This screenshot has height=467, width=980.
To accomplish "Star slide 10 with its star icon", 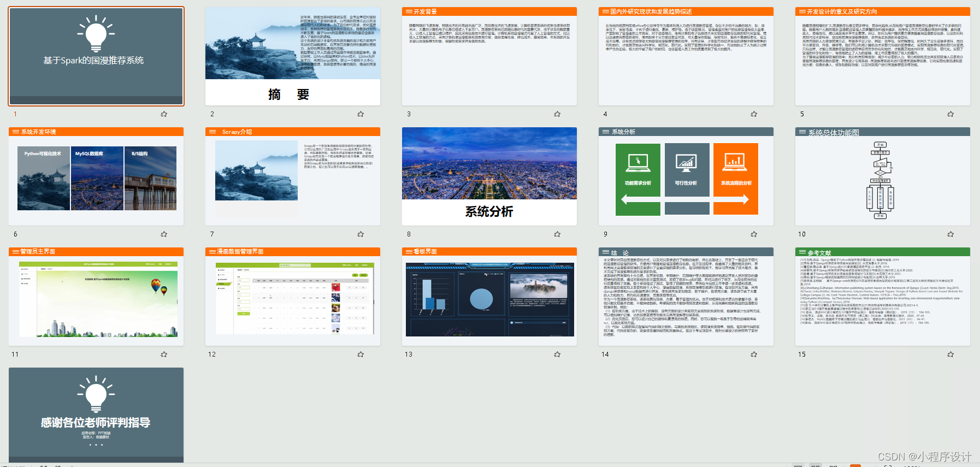I will tap(951, 234).
